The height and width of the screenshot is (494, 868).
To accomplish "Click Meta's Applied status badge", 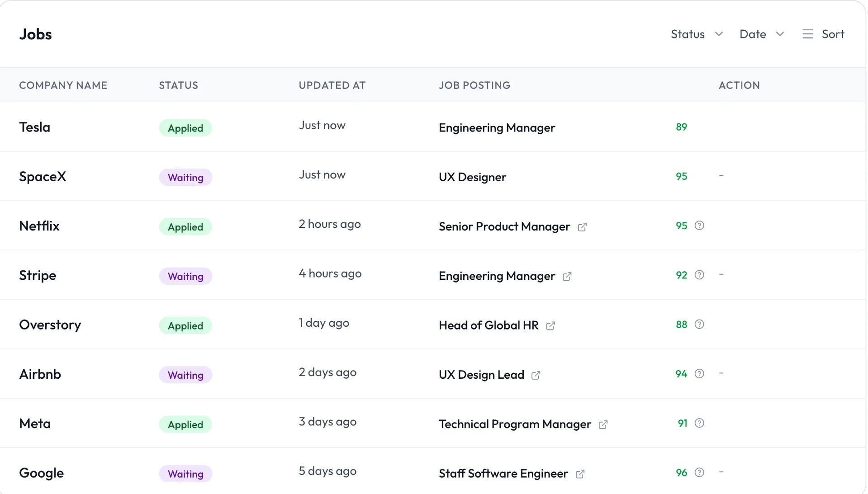I will 185,424.
